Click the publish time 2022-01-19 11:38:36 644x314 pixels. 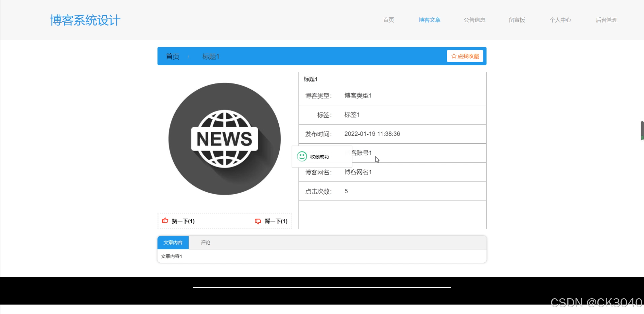372,134
